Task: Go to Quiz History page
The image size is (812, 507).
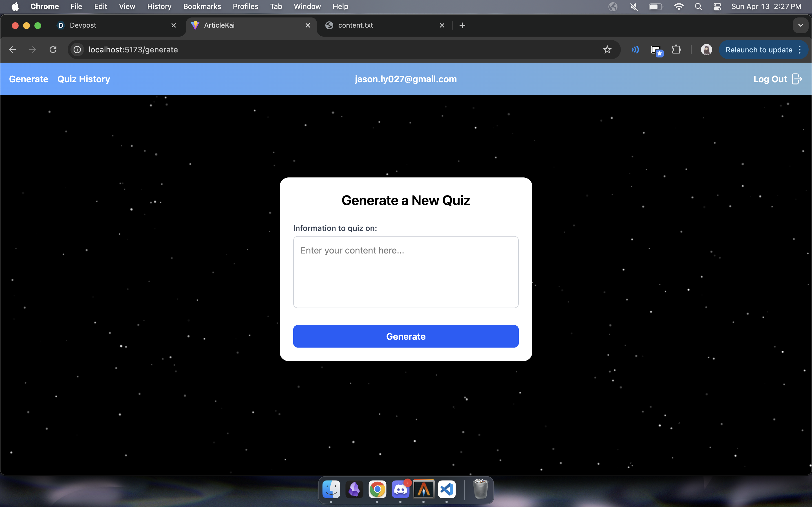Action: (x=83, y=79)
